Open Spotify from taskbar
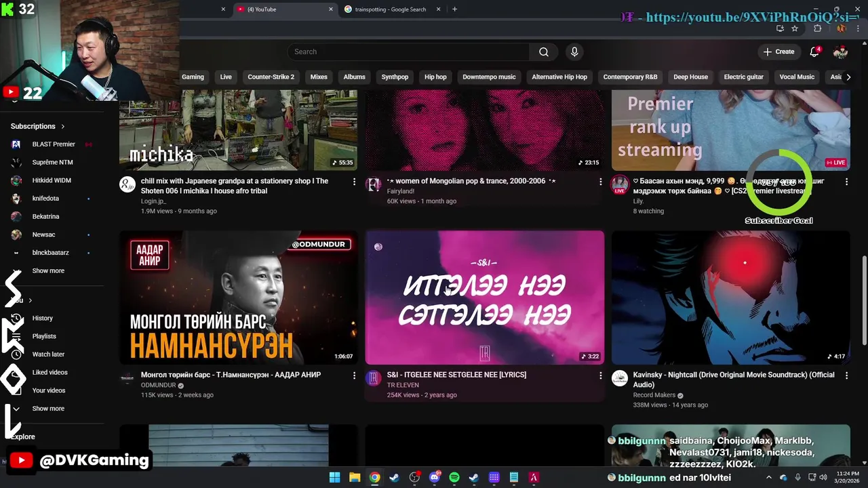Image resolution: width=868 pixels, height=488 pixels. tap(454, 477)
